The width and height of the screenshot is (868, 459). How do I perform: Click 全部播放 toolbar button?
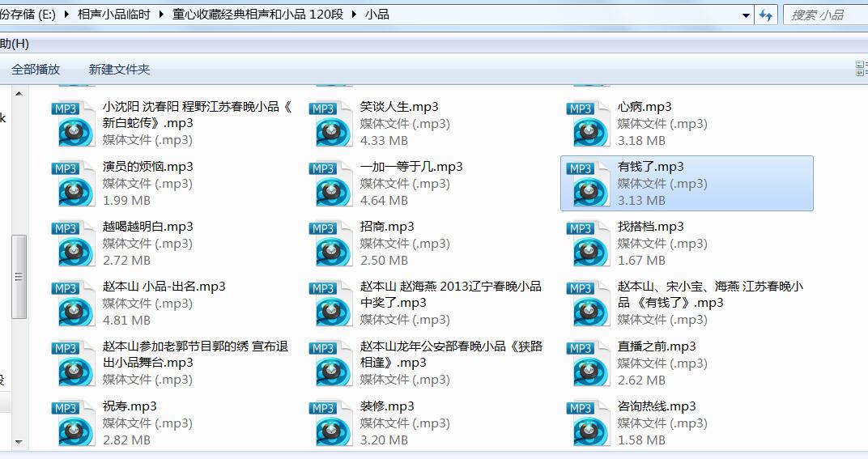click(x=36, y=69)
